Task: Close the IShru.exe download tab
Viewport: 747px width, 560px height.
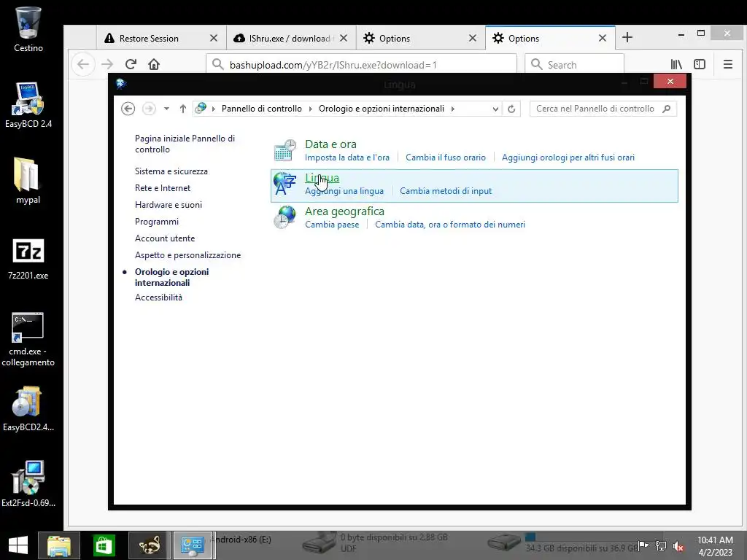Action: click(344, 38)
